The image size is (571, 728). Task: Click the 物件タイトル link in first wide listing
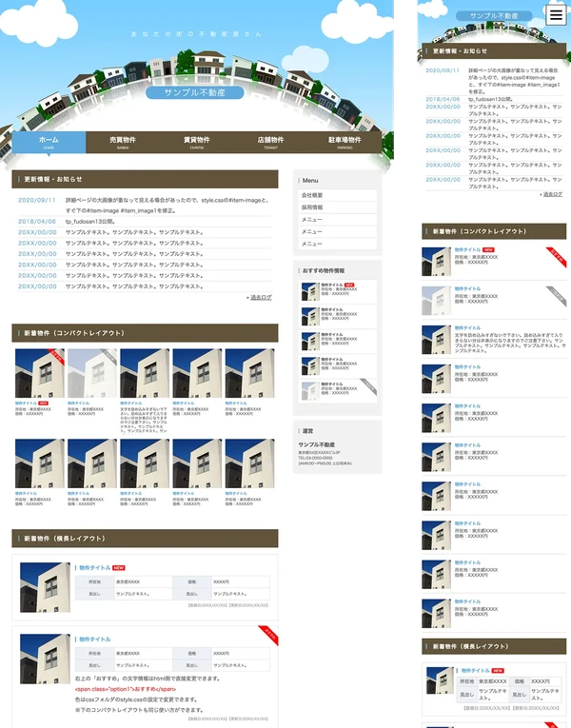pos(94,567)
